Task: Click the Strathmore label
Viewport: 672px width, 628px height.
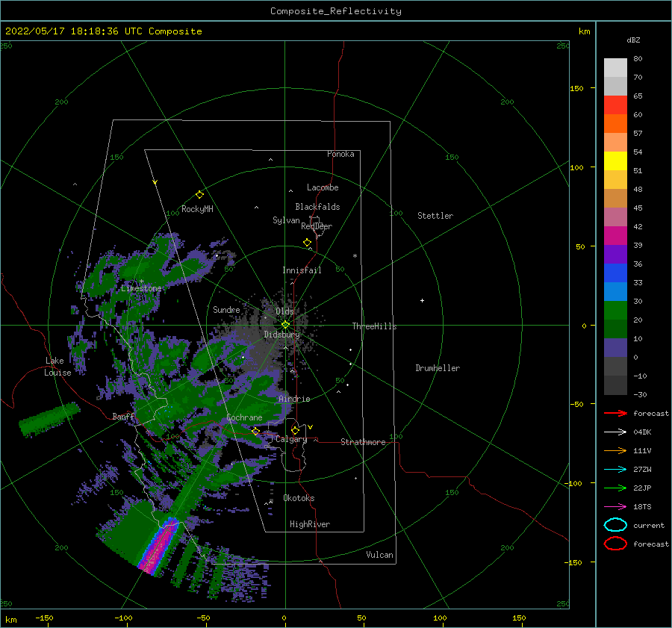Action: (x=363, y=442)
